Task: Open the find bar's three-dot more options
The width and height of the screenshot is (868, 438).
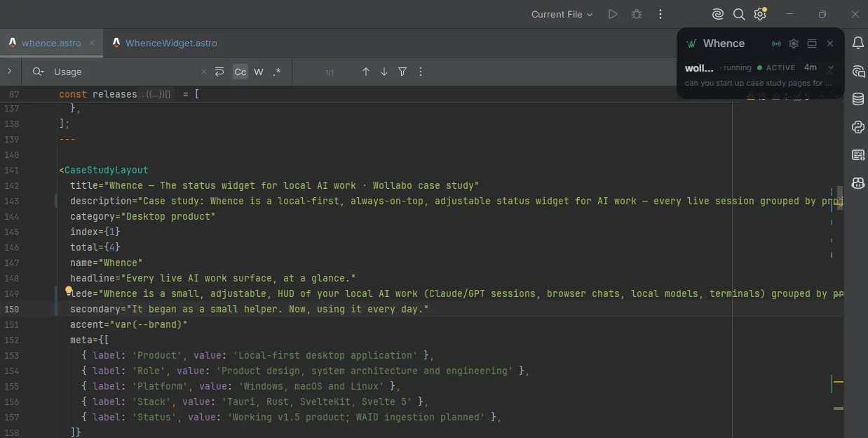Action: (x=421, y=72)
